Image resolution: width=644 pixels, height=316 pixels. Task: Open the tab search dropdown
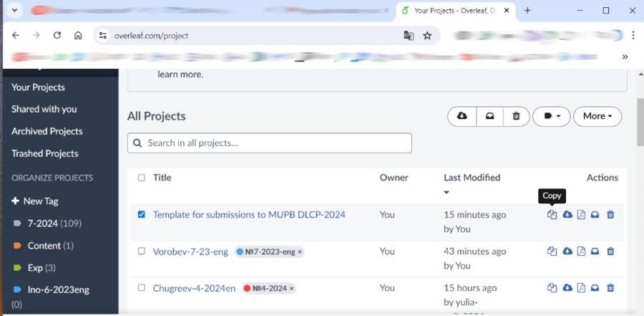coord(14,11)
